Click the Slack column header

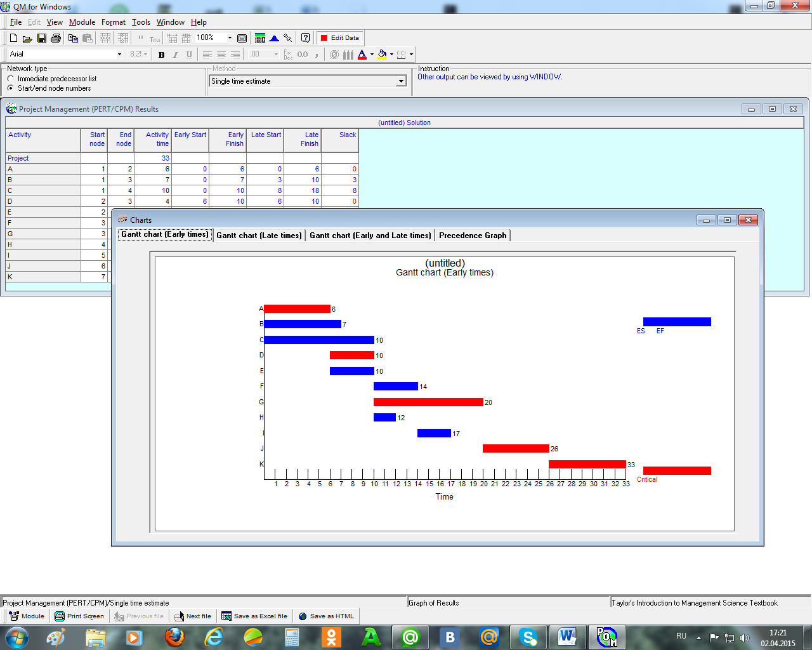click(340, 140)
